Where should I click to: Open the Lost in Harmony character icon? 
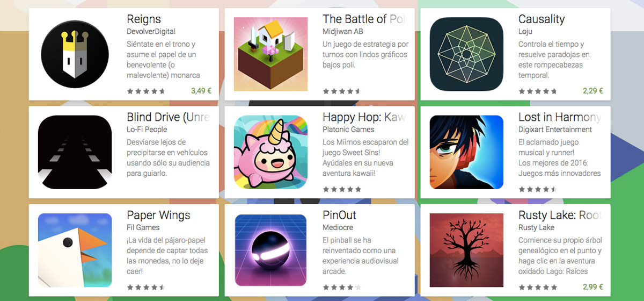466,152
